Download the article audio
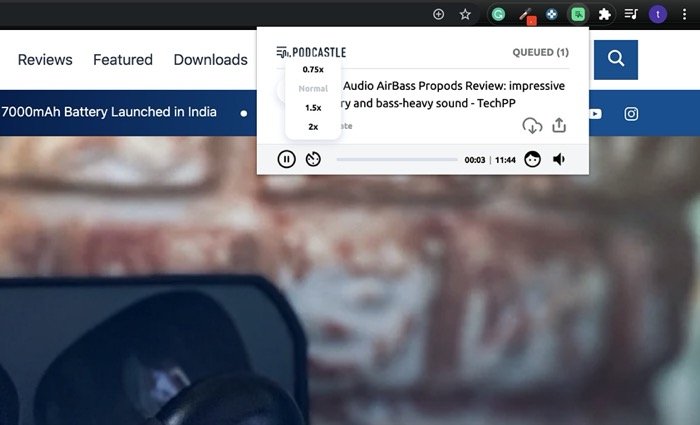Image resolution: width=700 pixels, height=425 pixels. pos(532,126)
